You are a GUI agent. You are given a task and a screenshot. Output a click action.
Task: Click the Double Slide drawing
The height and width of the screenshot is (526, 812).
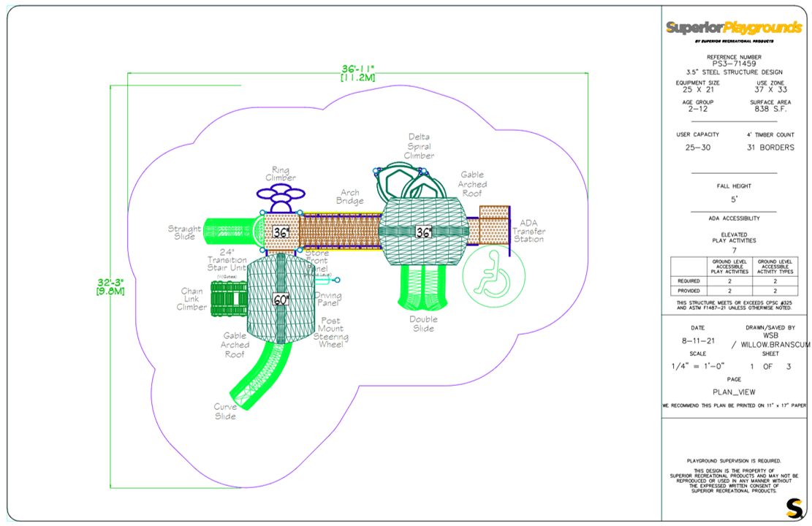coord(423,287)
